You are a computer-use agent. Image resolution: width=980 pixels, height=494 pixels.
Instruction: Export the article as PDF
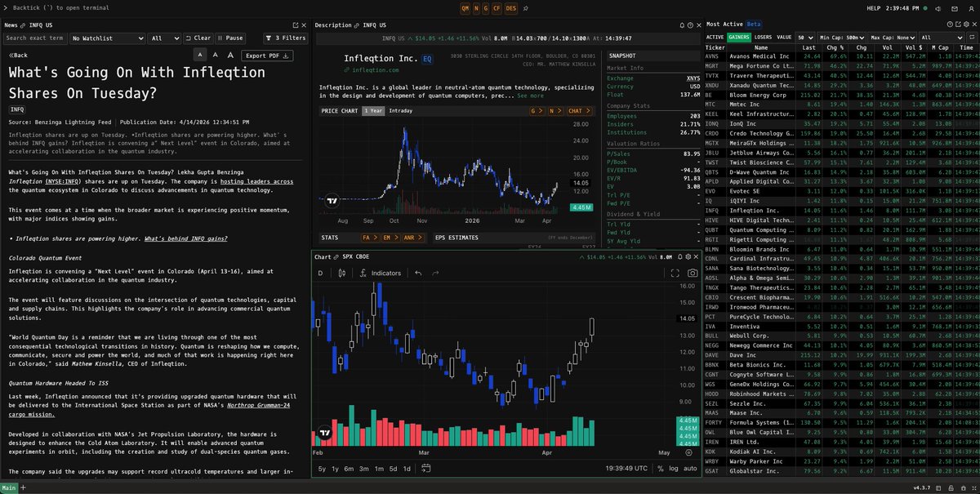266,56
